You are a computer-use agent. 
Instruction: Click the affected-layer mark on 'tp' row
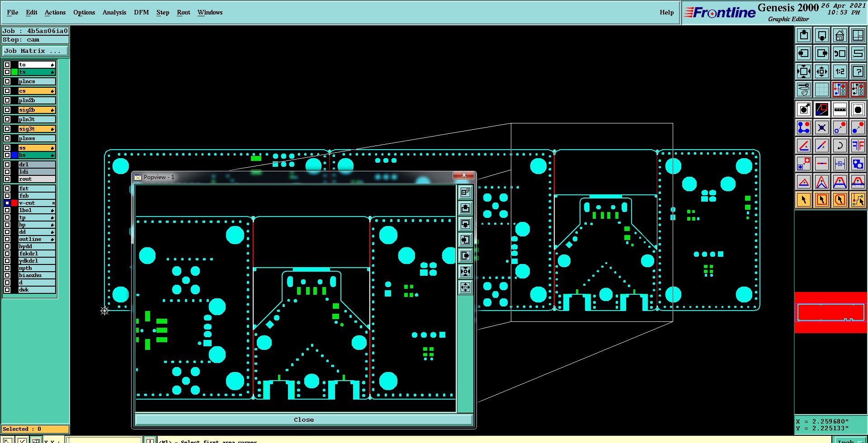click(x=52, y=217)
